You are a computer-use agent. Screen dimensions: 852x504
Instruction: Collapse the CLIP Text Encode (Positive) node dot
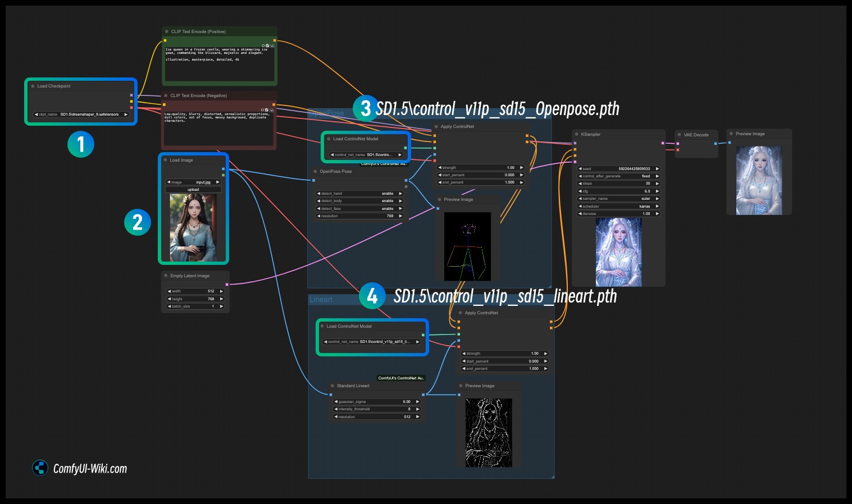[x=167, y=31]
